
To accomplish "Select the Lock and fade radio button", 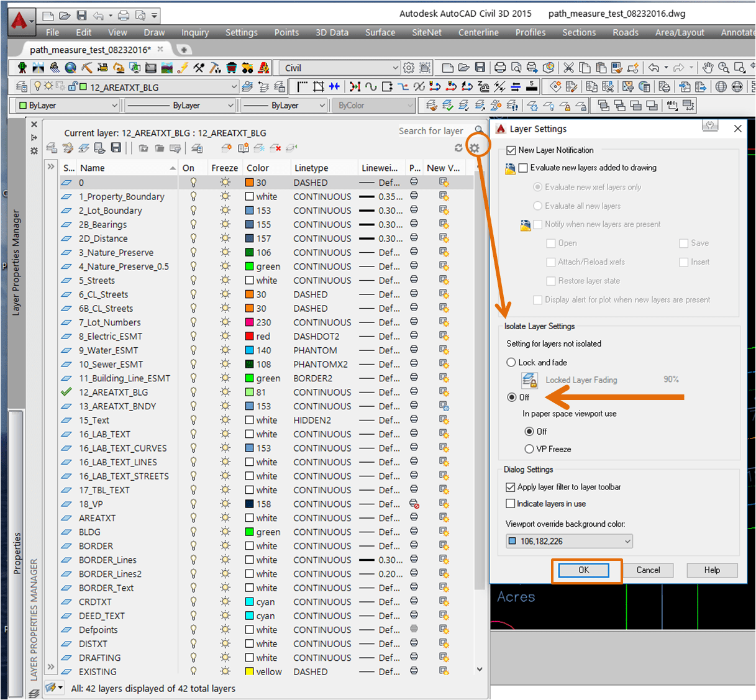I will 511,362.
